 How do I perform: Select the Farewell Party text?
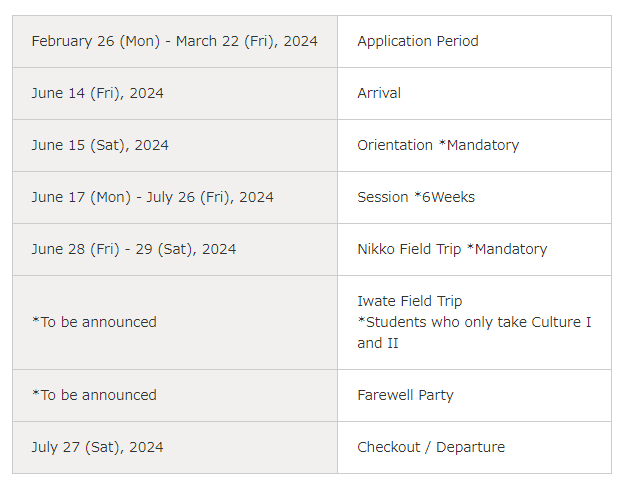point(405,395)
